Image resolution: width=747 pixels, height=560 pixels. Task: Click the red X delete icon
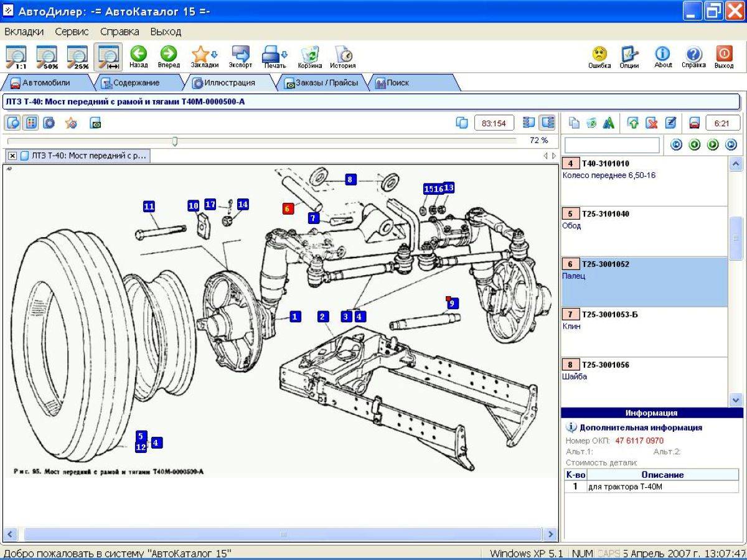pos(652,123)
